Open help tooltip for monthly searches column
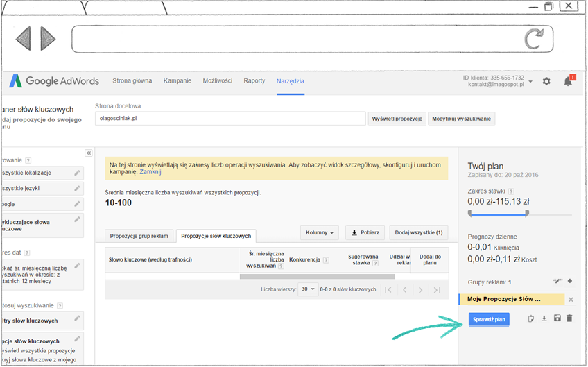Viewport: 588px width, 367px height. pyautogui.click(x=281, y=266)
